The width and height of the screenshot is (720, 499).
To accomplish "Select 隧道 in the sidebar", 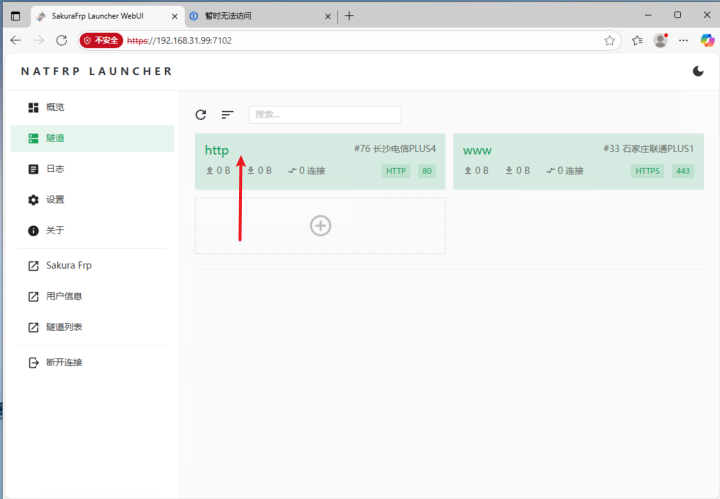I will tap(55, 138).
